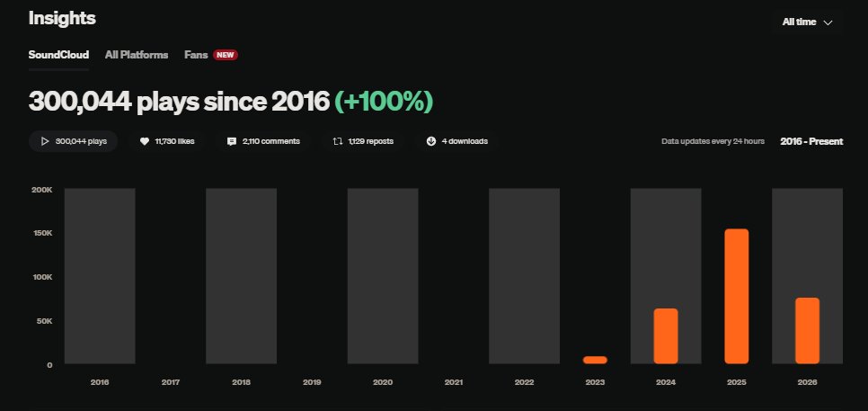Image resolution: width=868 pixels, height=411 pixels.
Task: Select the 300,044 plays metric chip
Action: 73,141
